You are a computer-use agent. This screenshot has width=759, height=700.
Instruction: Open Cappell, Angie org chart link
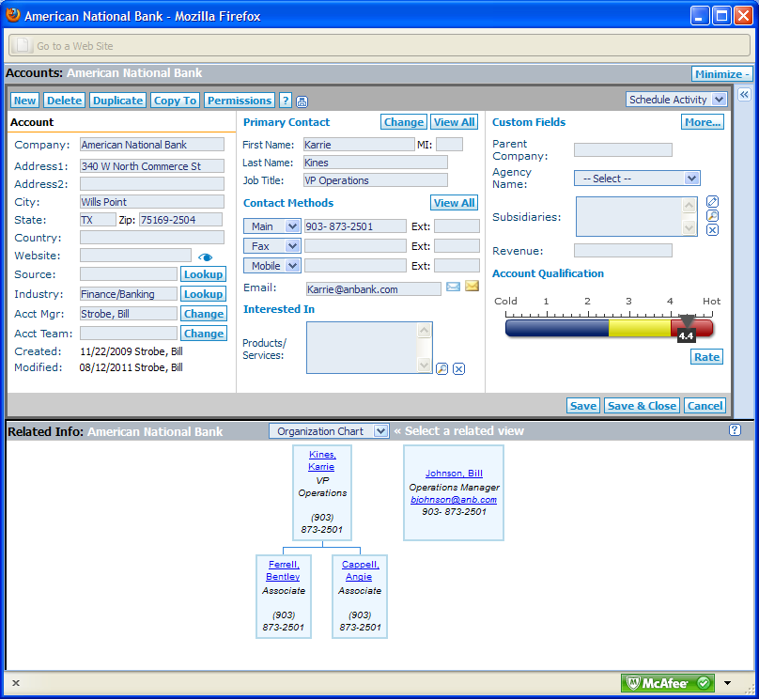(360, 570)
